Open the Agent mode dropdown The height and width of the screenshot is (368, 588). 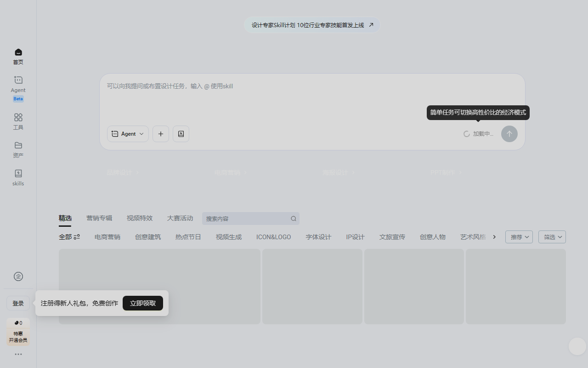[x=128, y=134]
